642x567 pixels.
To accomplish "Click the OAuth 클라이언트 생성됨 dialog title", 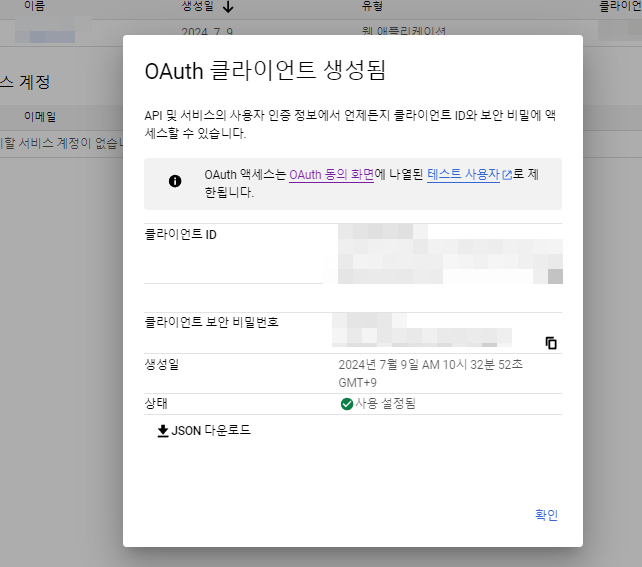I will (x=265, y=70).
